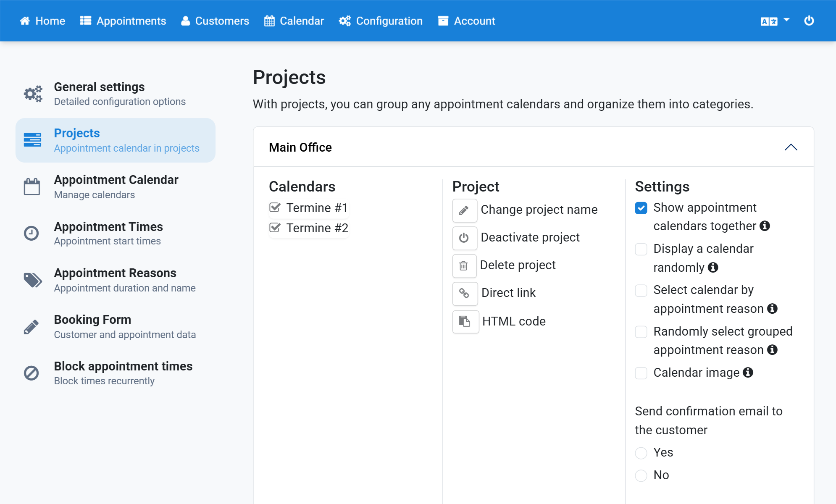Click the Customers person icon in navbar
The image size is (836, 504).
(186, 21)
